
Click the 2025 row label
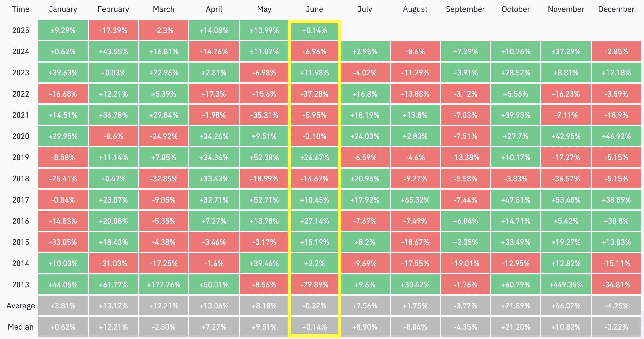pyautogui.click(x=20, y=30)
